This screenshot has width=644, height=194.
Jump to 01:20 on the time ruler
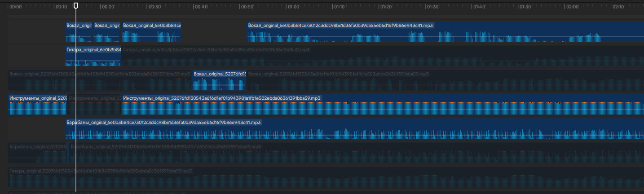(x=386, y=7)
